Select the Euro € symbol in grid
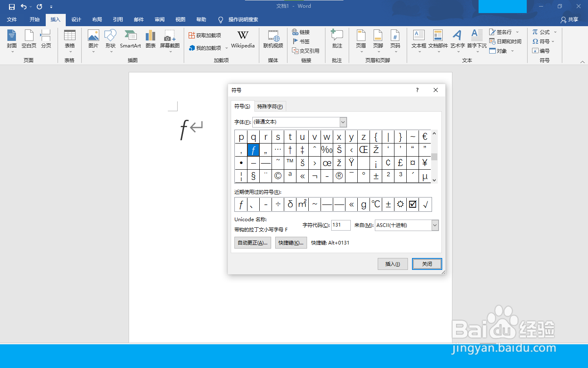 click(x=425, y=137)
